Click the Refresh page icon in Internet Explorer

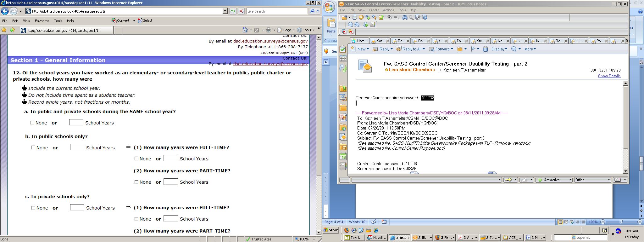pyautogui.click(x=233, y=11)
